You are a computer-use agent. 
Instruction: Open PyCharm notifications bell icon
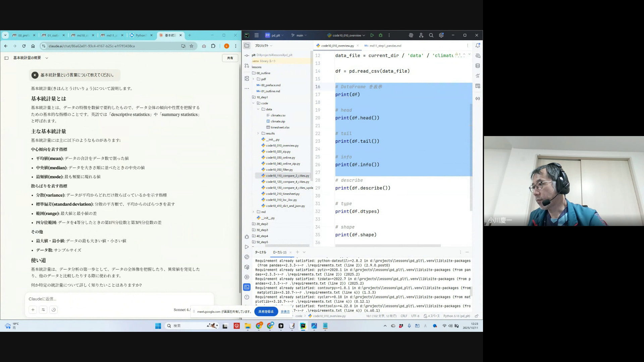pyautogui.click(x=478, y=46)
